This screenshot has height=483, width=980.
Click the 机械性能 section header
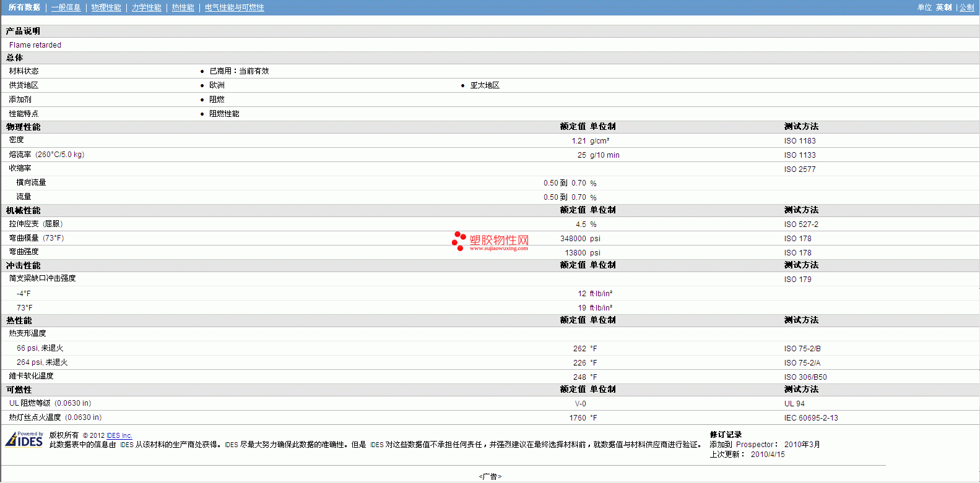click(x=23, y=210)
